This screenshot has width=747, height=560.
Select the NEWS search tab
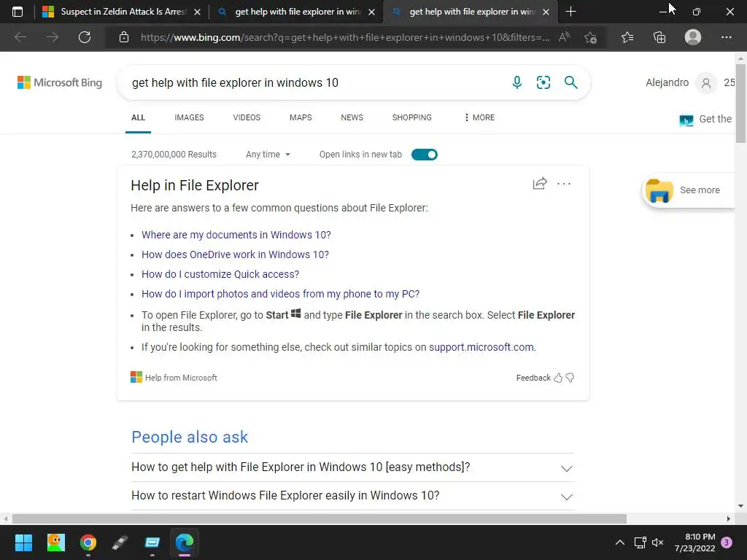coord(352,117)
